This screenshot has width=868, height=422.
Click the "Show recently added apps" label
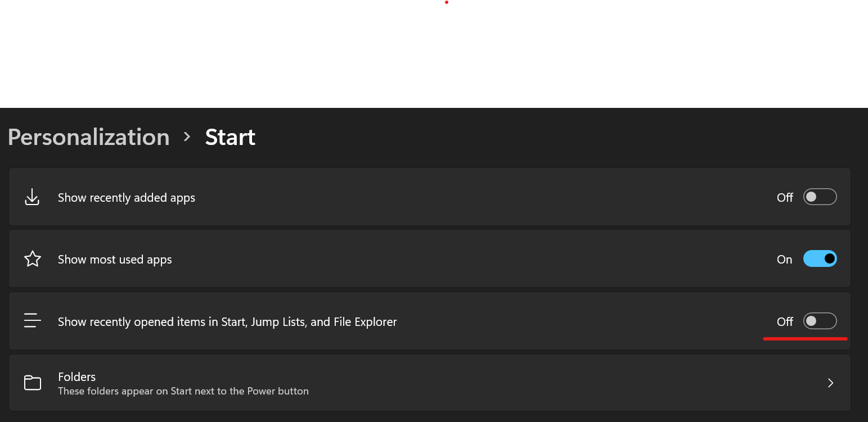[127, 198]
